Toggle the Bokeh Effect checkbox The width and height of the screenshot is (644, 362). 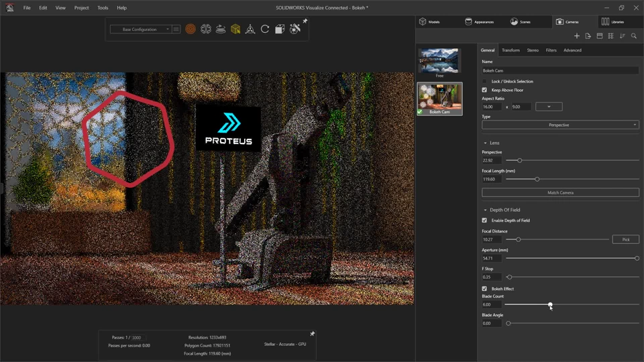(x=484, y=289)
